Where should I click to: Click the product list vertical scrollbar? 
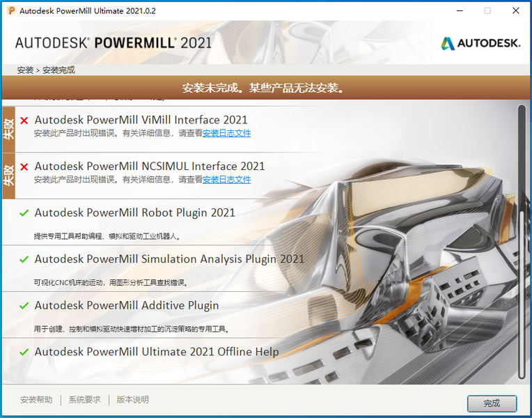(x=522, y=242)
